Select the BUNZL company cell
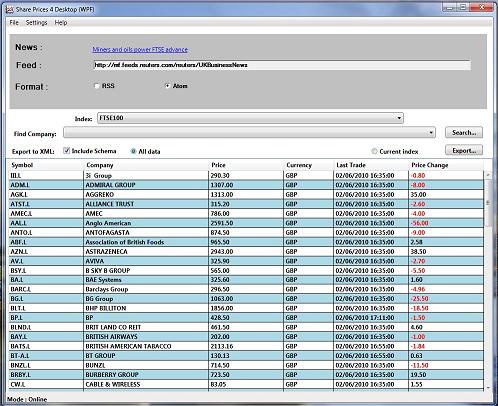 tap(146, 365)
